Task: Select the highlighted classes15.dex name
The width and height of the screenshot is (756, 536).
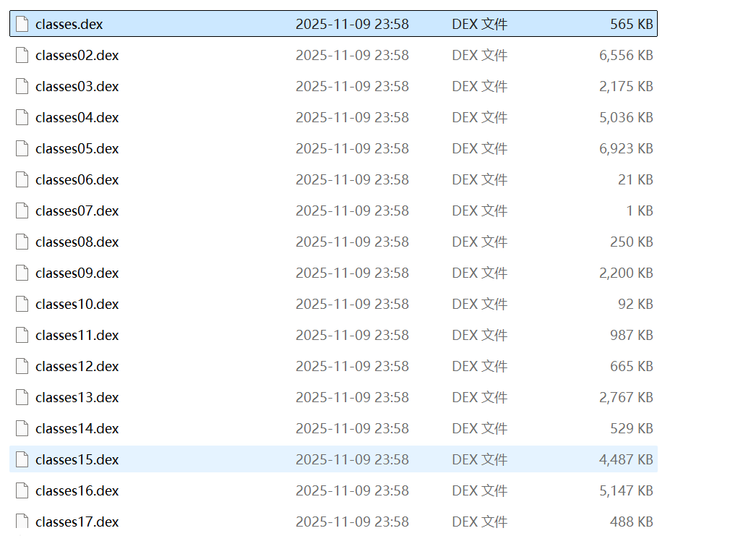Action: pos(77,459)
